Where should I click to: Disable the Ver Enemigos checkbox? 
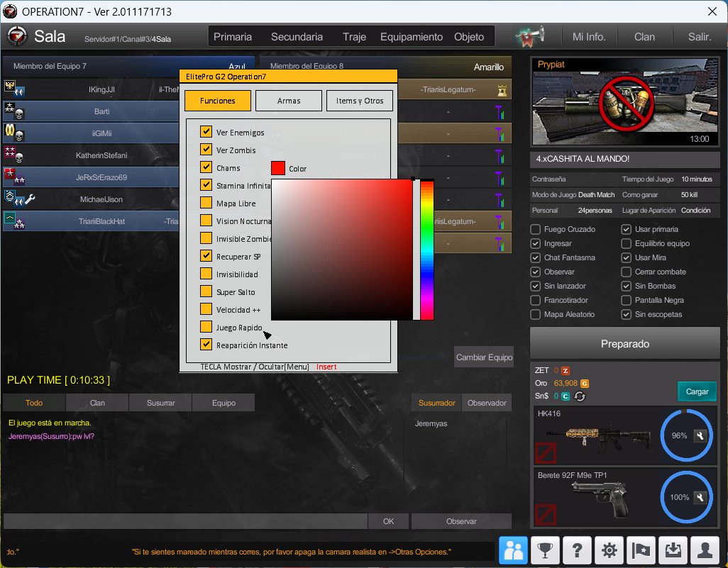click(x=206, y=132)
